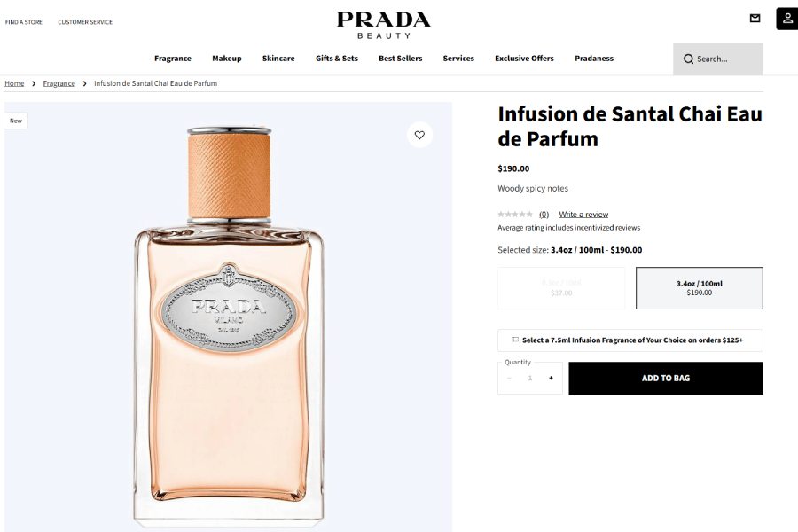798x532 pixels.
Task: Decrease quantity with the minus icon
Action: click(x=509, y=378)
